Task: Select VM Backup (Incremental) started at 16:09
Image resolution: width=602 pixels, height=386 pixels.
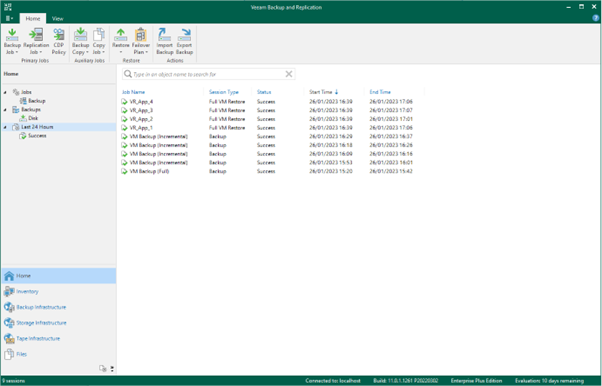Action: [272, 154]
